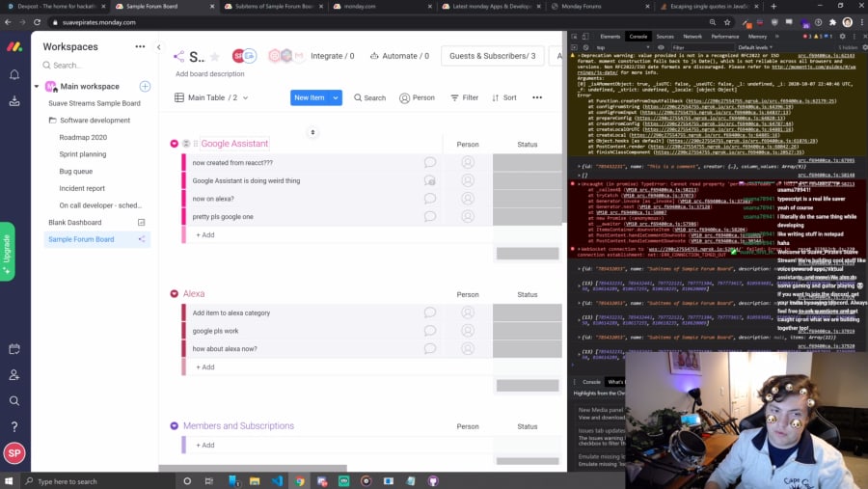Collapse the Members and Subscriptions group

[x=175, y=426]
